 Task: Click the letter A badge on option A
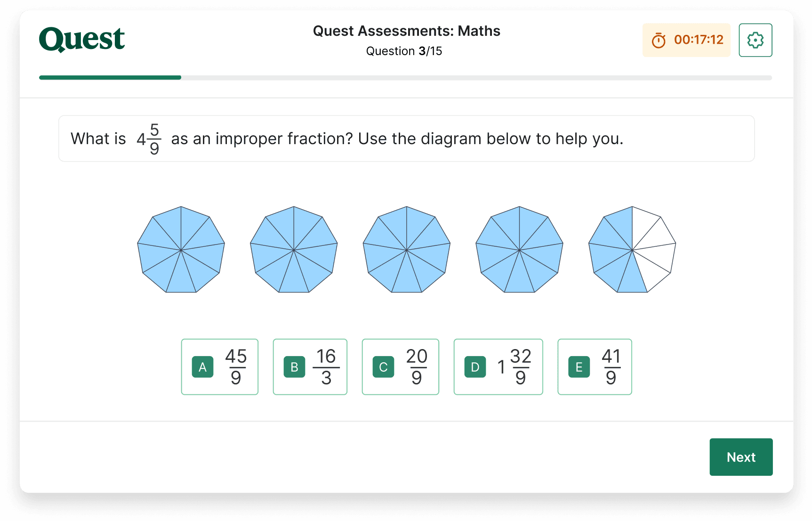pos(202,366)
